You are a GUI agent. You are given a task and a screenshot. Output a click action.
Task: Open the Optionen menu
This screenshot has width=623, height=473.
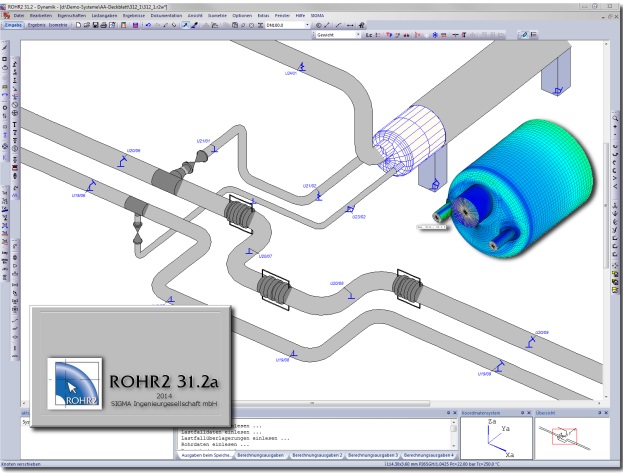242,16
